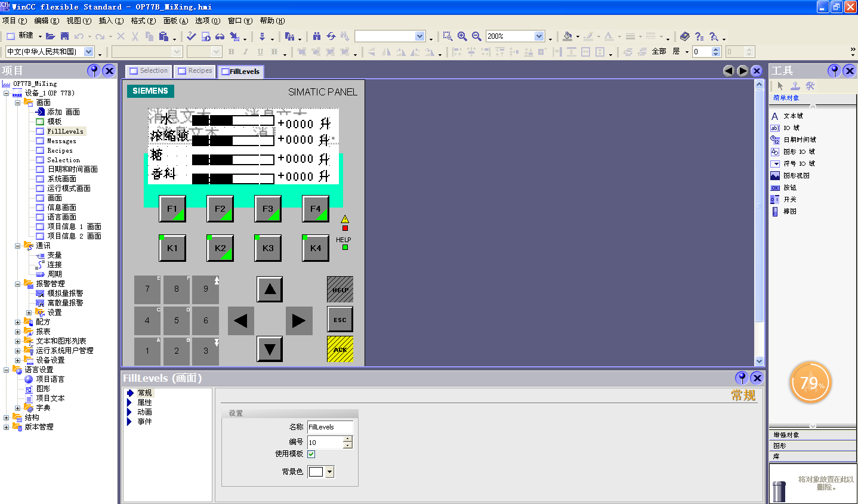Screen dimensions: 858x504
Task: Select the Graphic view (图形视图) tool
Action: 795,176
